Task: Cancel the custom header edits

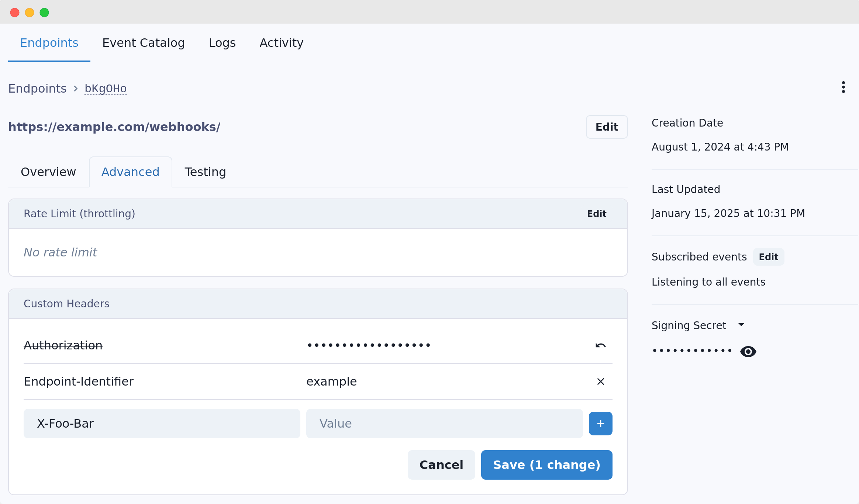Action: click(x=441, y=465)
